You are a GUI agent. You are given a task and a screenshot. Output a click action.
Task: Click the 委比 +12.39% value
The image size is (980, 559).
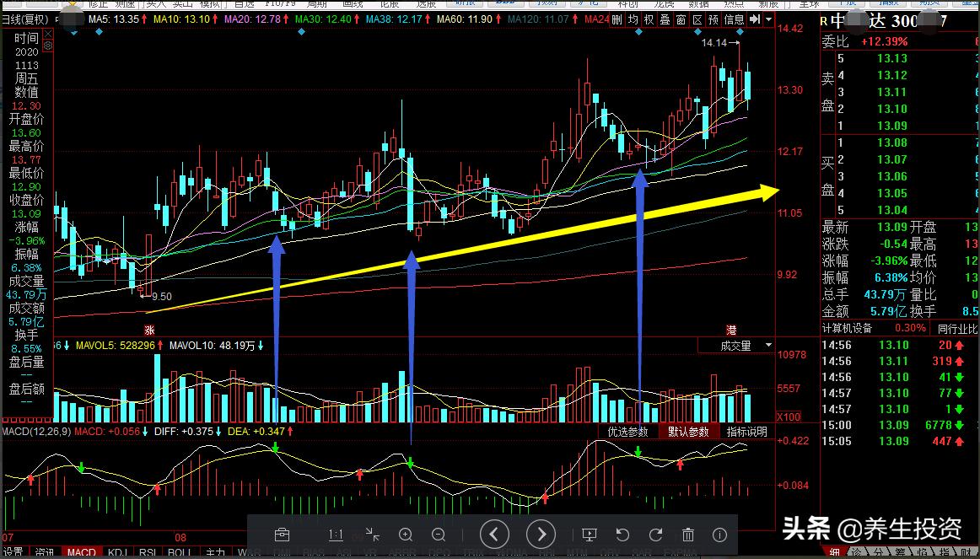click(x=885, y=42)
